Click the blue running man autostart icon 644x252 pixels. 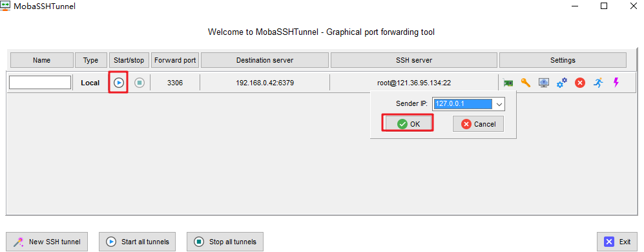(598, 83)
